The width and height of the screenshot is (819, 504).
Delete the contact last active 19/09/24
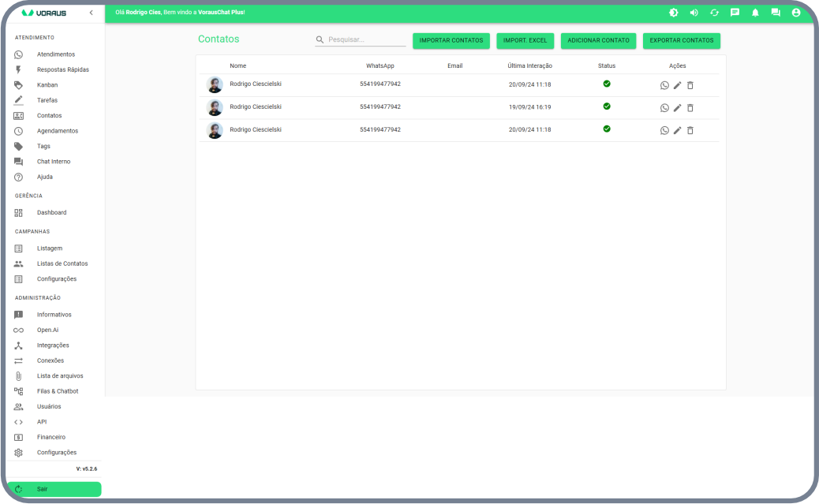pyautogui.click(x=690, y=108)
